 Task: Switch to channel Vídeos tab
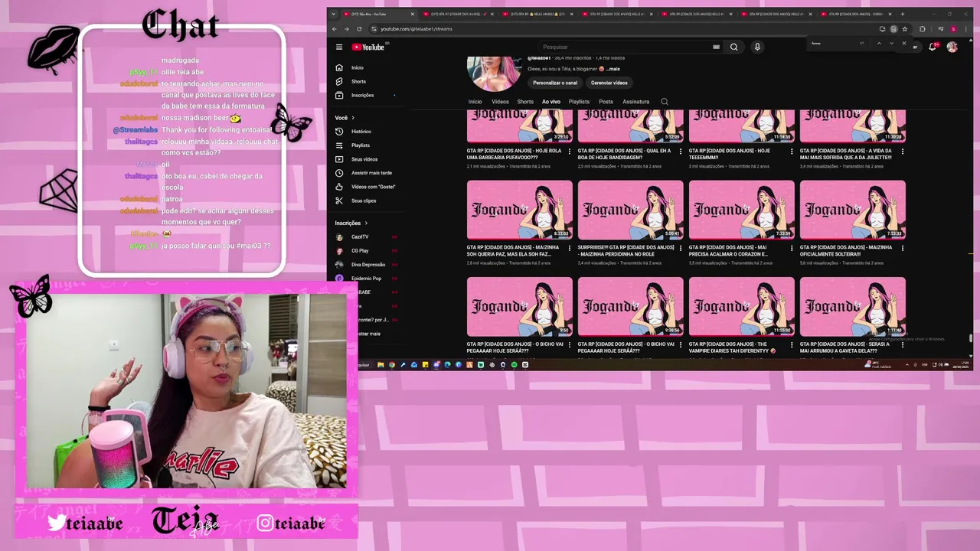(500, 102)
